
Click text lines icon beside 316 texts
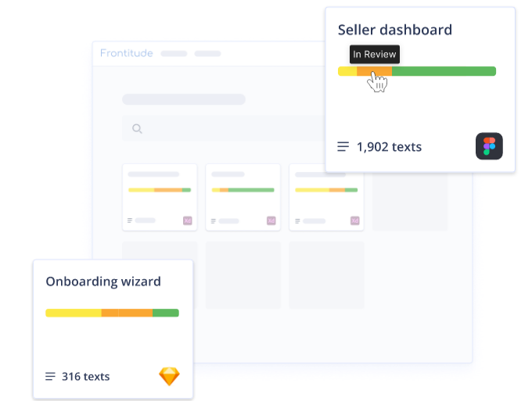(x=51, y=377)
